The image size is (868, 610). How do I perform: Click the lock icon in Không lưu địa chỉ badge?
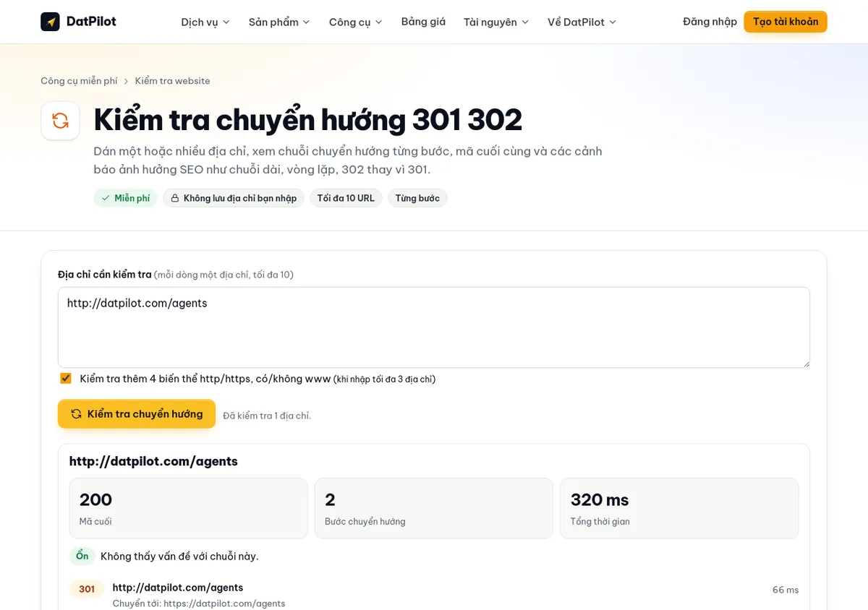174,198
